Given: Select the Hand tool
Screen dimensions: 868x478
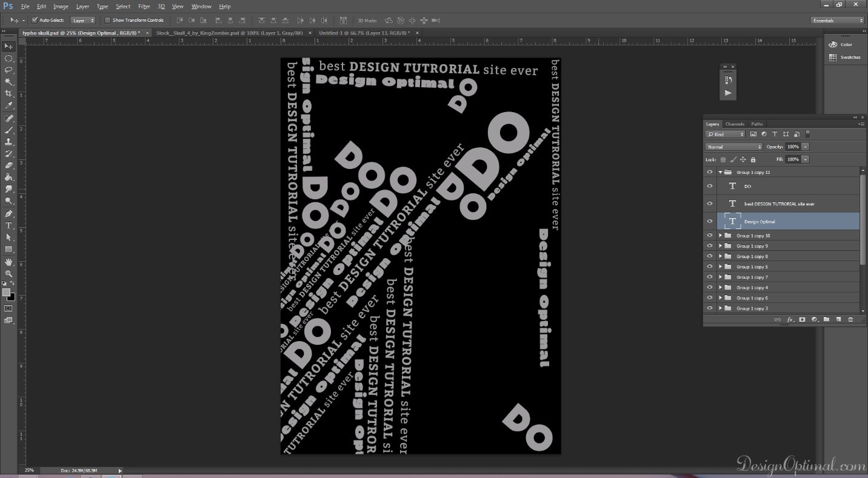Looking at the screenshot, I should coord(8,262).
